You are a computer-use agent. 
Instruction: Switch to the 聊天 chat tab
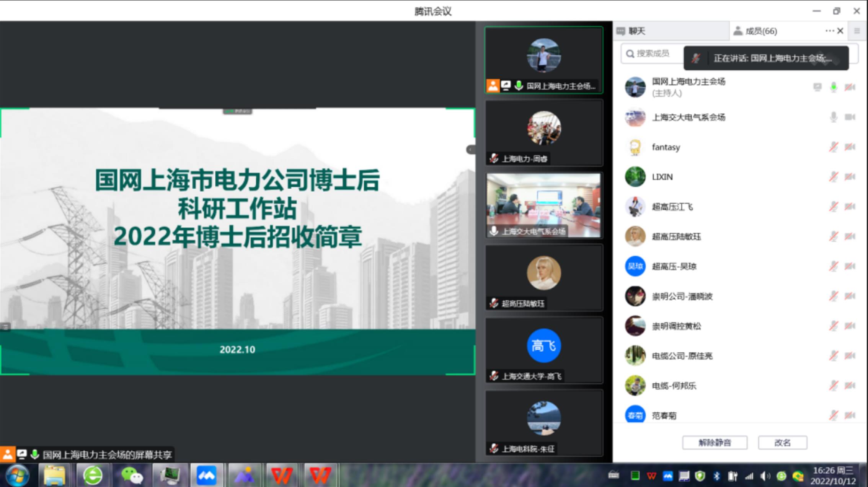tap(637, 31)
